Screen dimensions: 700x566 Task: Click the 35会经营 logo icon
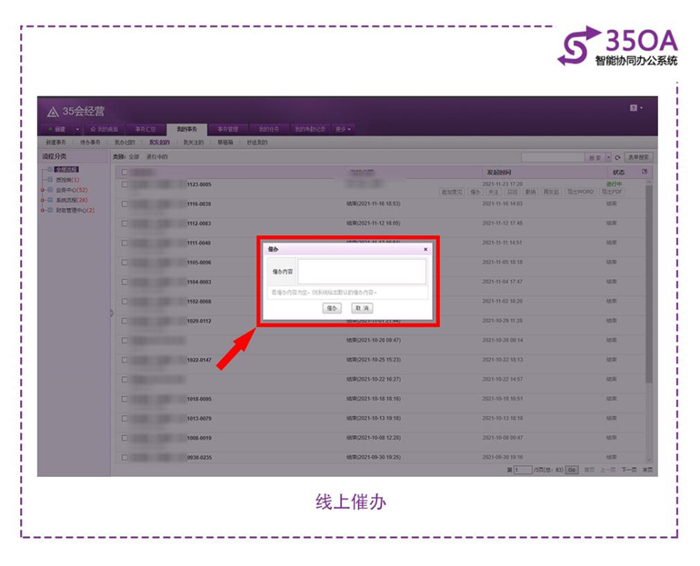coord(52,111)
